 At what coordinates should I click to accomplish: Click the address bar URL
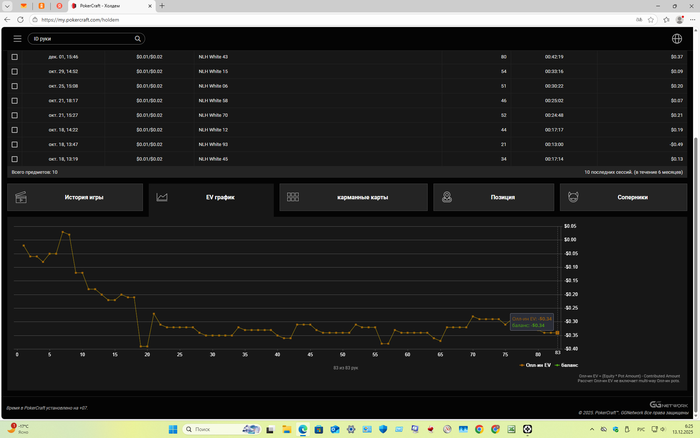coord(80,20)
